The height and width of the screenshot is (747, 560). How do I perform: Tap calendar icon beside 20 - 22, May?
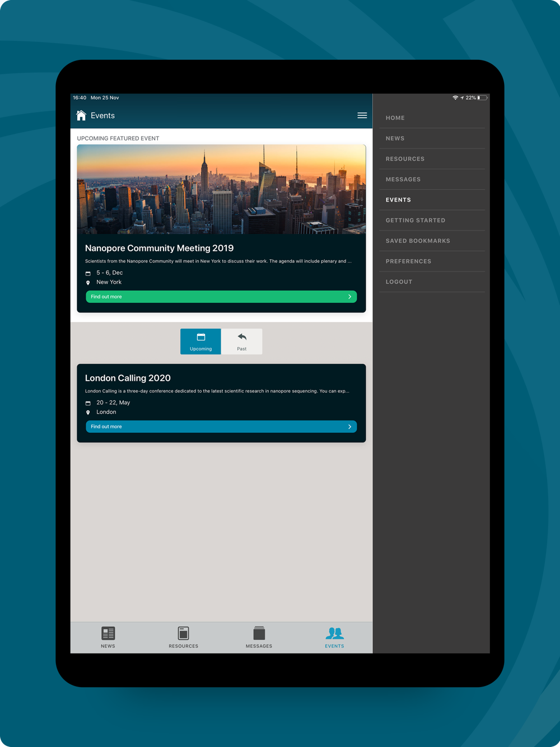click(88, 403)
